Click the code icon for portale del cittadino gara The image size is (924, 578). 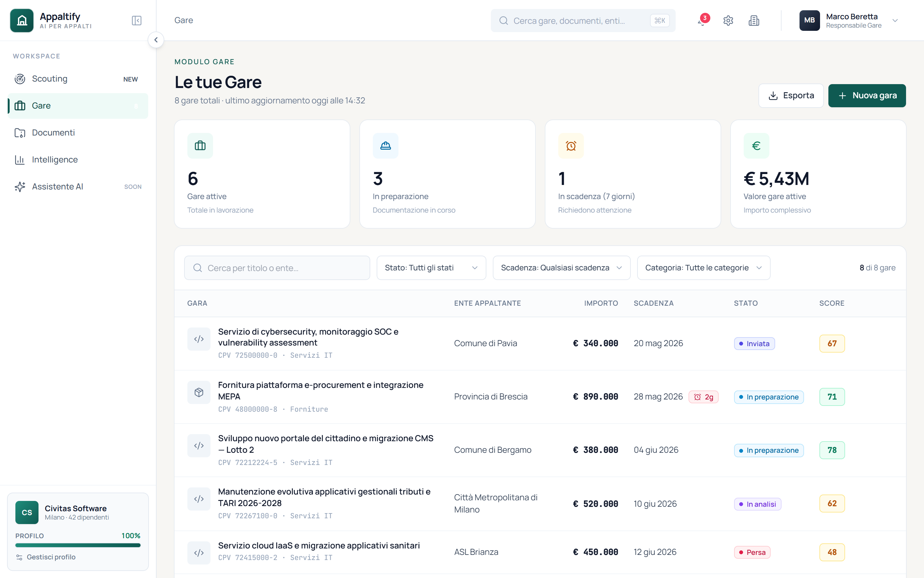tap(199, 446)
